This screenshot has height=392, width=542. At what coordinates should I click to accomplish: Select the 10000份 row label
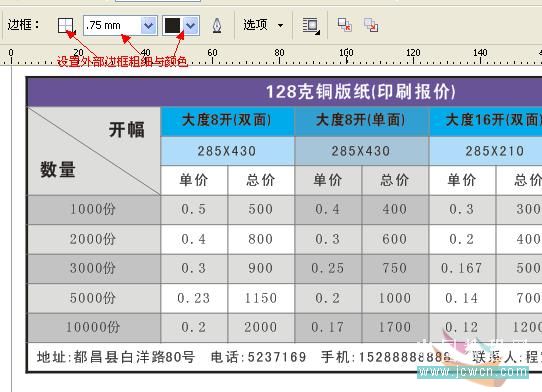tap(94, 328)
